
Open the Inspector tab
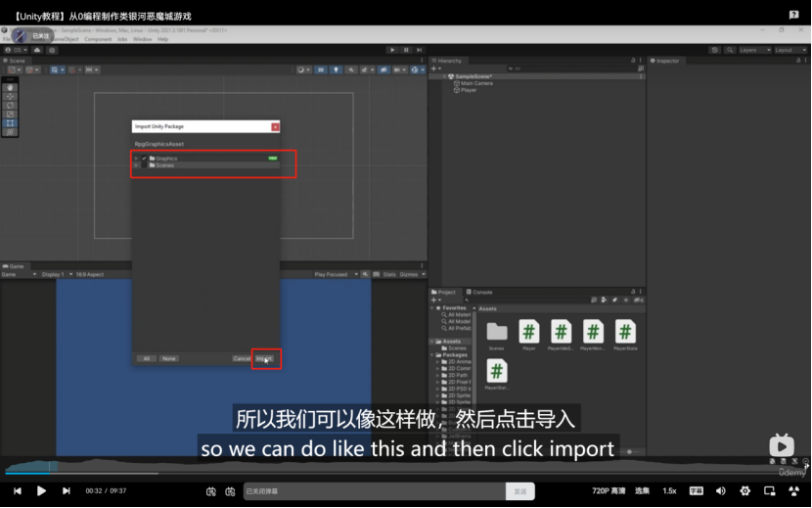(x=665, y=61)
